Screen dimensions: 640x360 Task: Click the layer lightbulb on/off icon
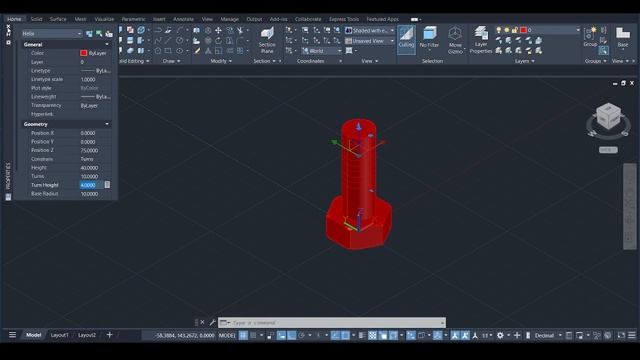coord(498,30)
